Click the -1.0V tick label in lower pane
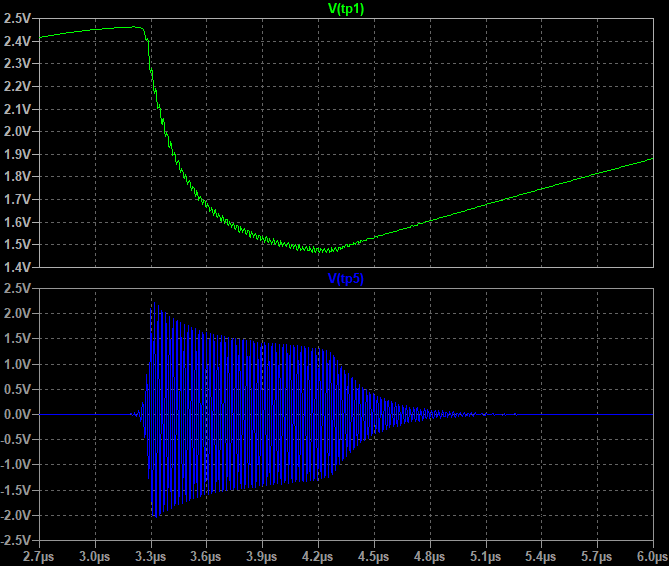 click(x=16, y=465)
